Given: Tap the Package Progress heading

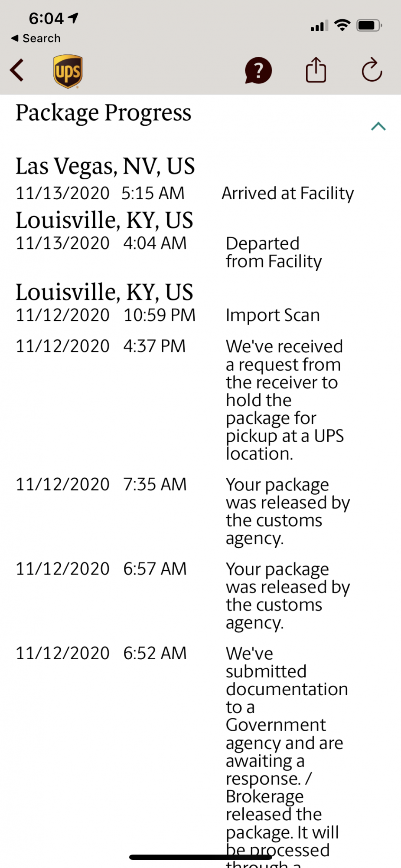Looking at the screenshot, I should tap(103, 113).
